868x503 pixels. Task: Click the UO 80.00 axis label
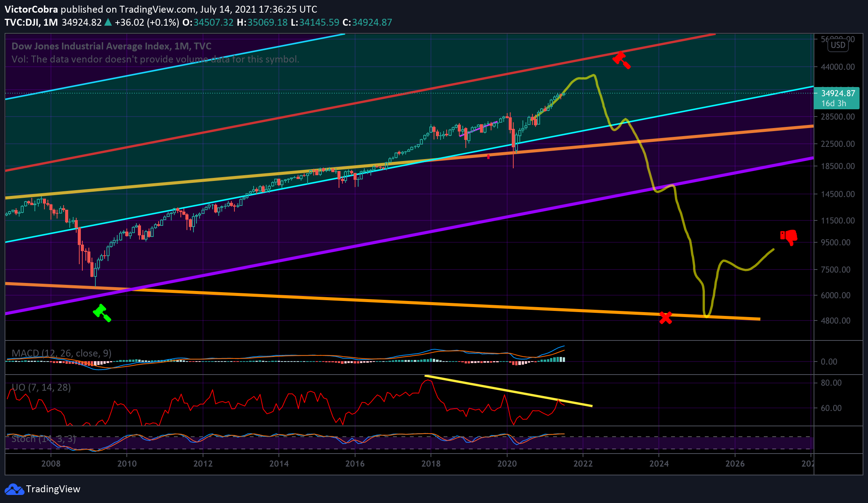[x=831, y=383]
